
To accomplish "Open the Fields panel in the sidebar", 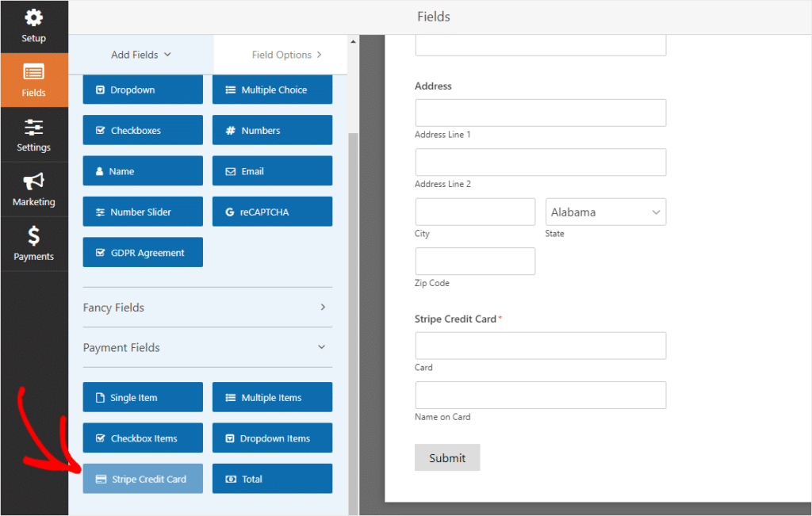I will click(x=33, y=80).
